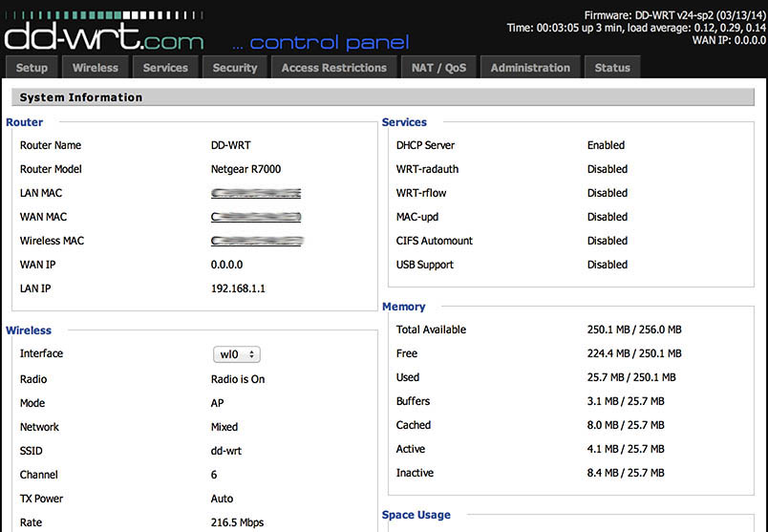768x532 pixels.
Task: Open the wl0 interface dropdown
Action: (237, 354)
